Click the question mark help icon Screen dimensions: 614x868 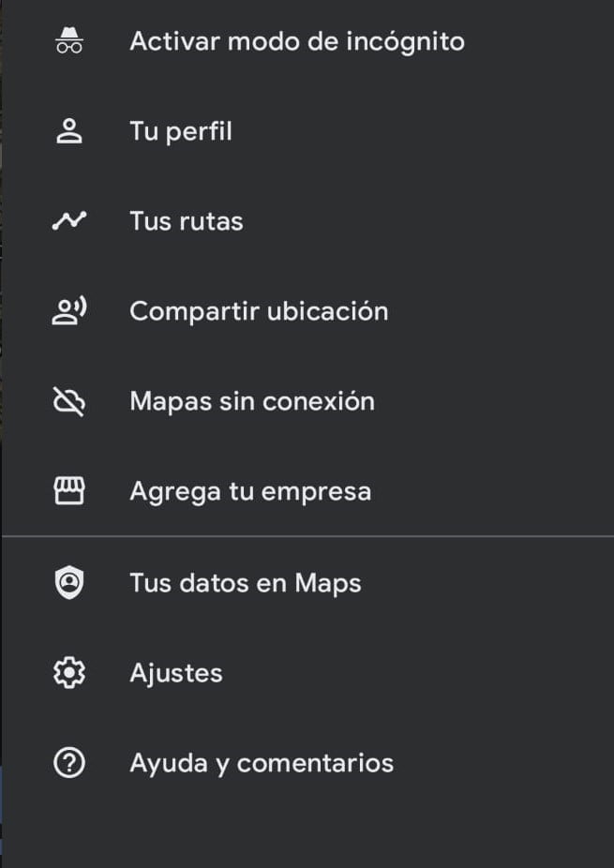tap(69, 763)
